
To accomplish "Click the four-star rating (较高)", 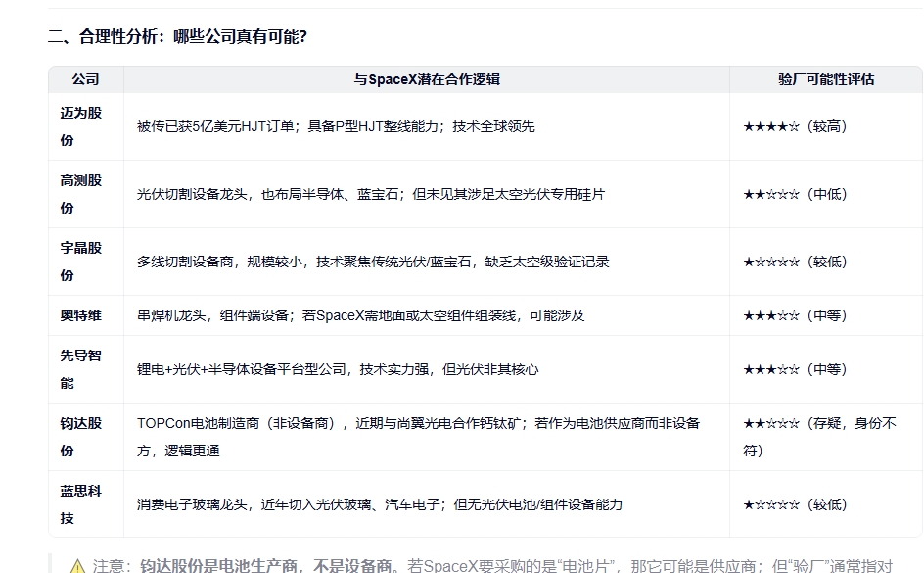I will [795, 126].
